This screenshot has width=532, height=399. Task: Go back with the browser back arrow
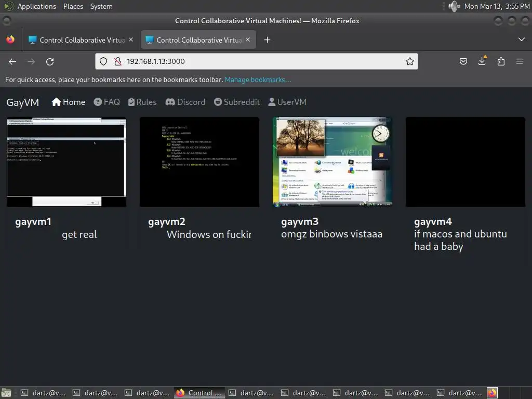pos(12,61)
